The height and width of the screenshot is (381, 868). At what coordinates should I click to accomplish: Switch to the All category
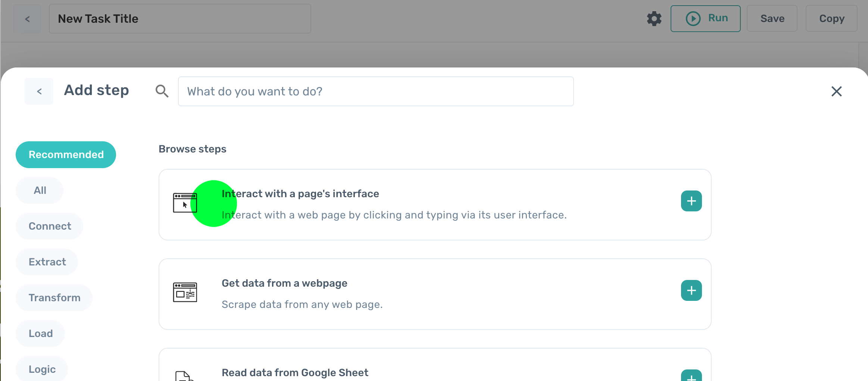click(40, 190)
